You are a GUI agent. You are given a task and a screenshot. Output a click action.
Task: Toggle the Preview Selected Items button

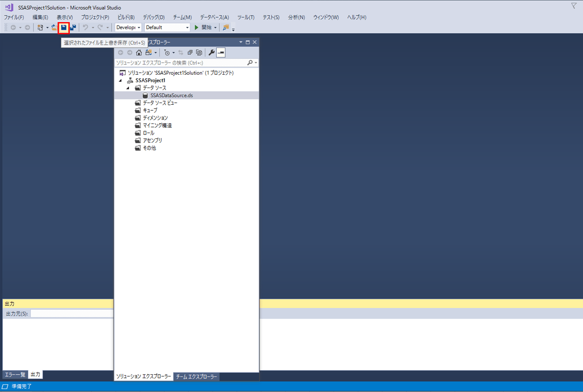pos(221,53)
